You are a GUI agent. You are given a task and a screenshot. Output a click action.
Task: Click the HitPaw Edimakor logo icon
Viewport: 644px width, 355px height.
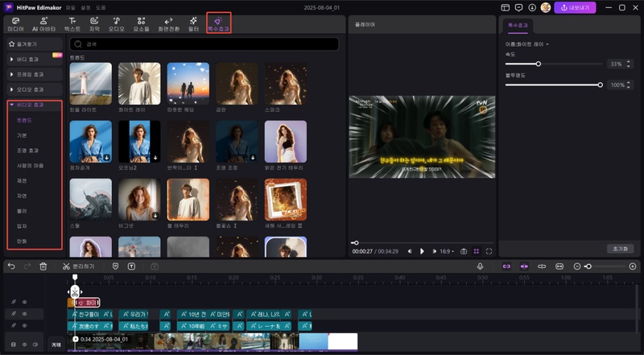pos(8,7)
